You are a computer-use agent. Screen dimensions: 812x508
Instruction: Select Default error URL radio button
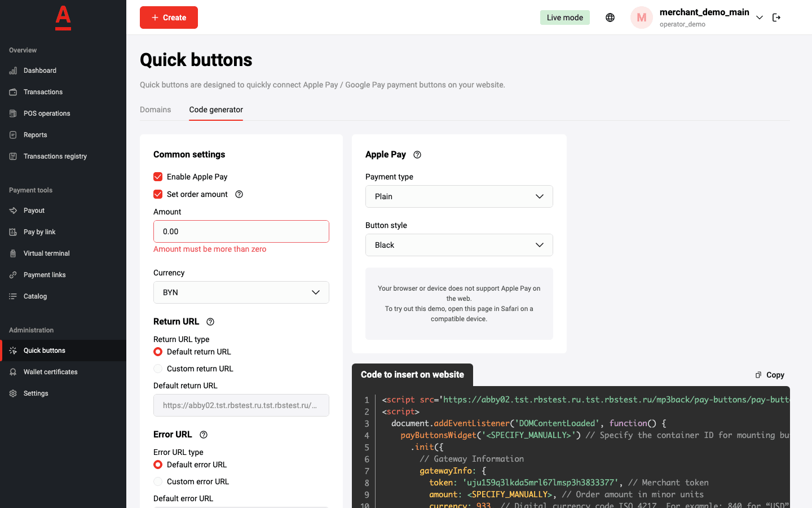tap(158, 465)
